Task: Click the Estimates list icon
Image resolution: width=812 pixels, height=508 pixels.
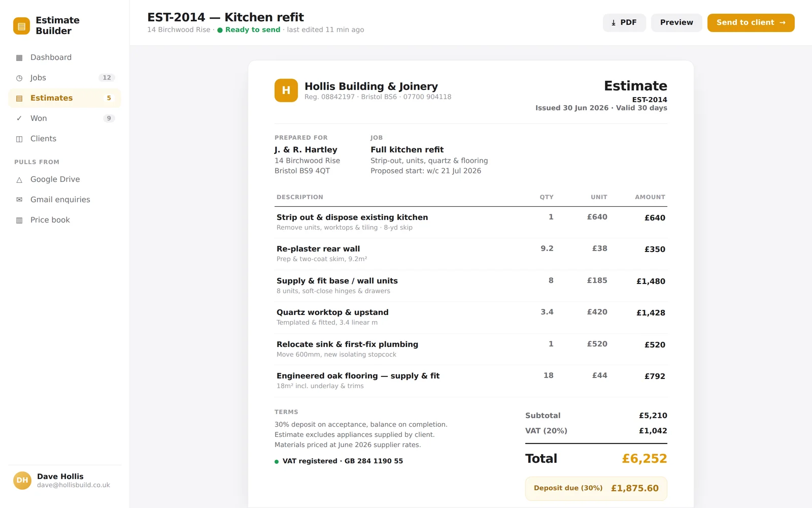Action: [19, 98]
